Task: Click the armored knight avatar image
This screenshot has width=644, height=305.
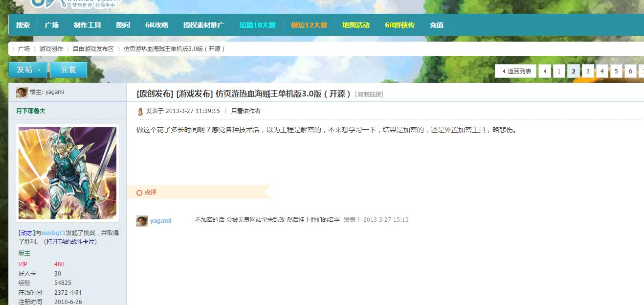Action: pos(67,173)
